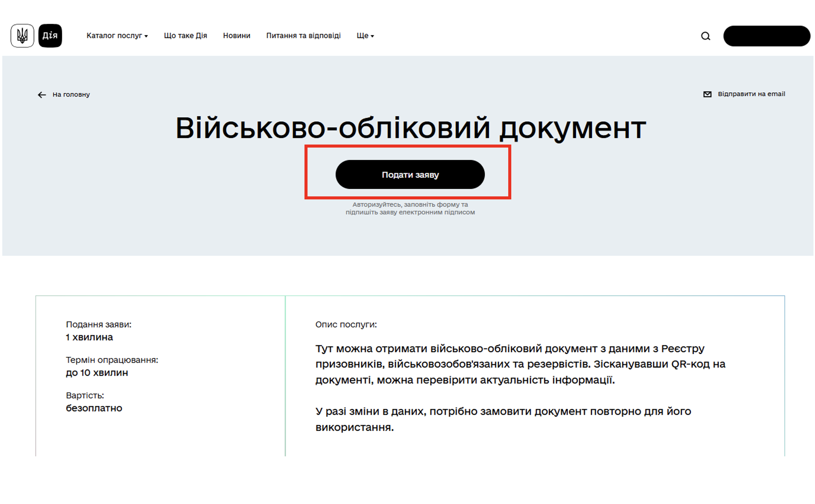Image resolution: width=815 pixels, height=504 pixels.
Task: Click the Ukrainian trident coat of arms logo
Action: click(22, 36)
